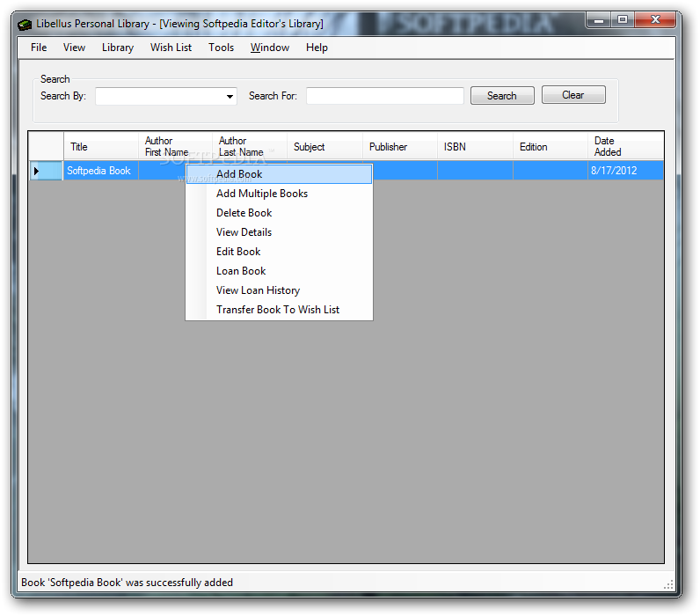The image size is (700, 616).
Task: Click the 8/17/2012 date cell
Action: point(626,171)
